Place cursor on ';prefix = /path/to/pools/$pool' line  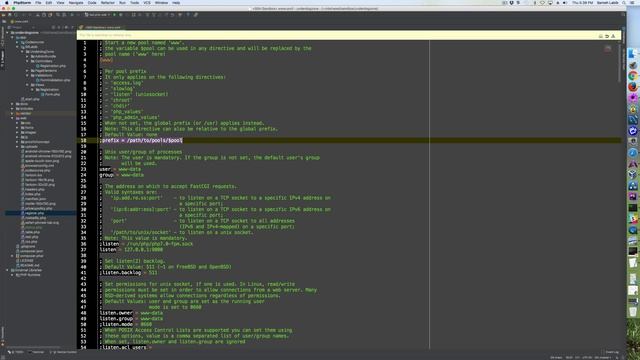point(141,140)
